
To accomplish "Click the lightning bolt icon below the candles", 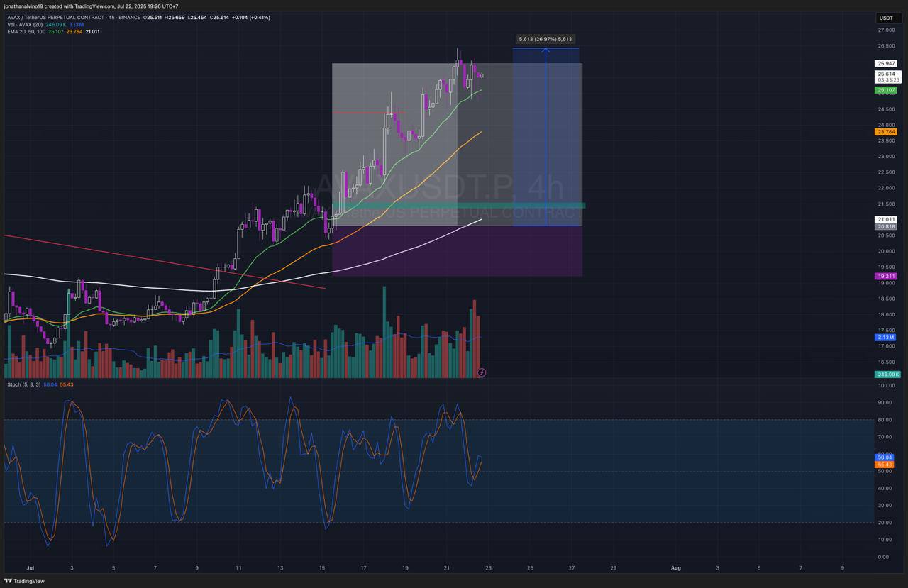I will coord(482,372).
